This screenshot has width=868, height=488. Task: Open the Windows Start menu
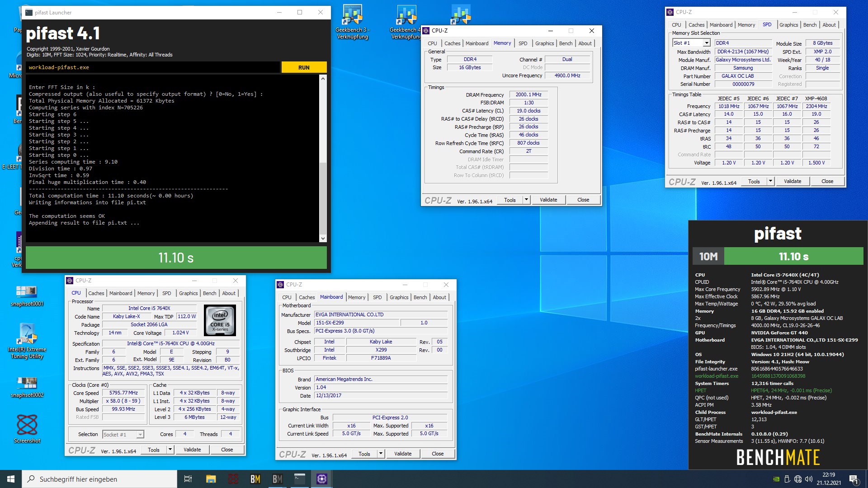(11, 479)
